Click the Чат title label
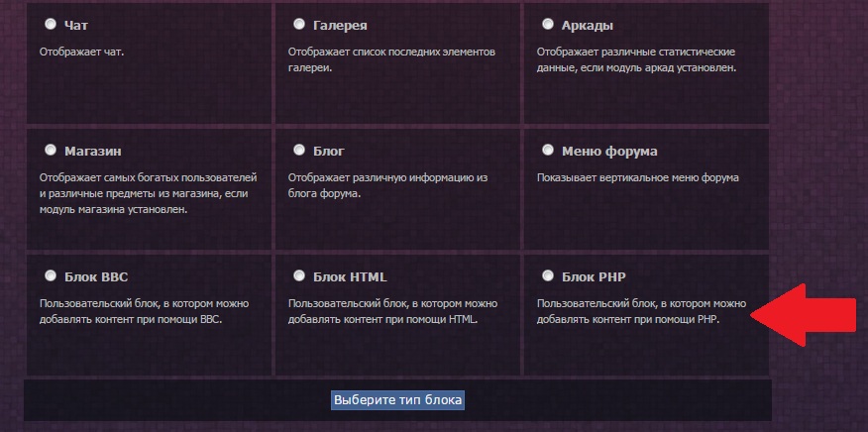This screenshot has height=432, width=868. click(x=76, y=26)
